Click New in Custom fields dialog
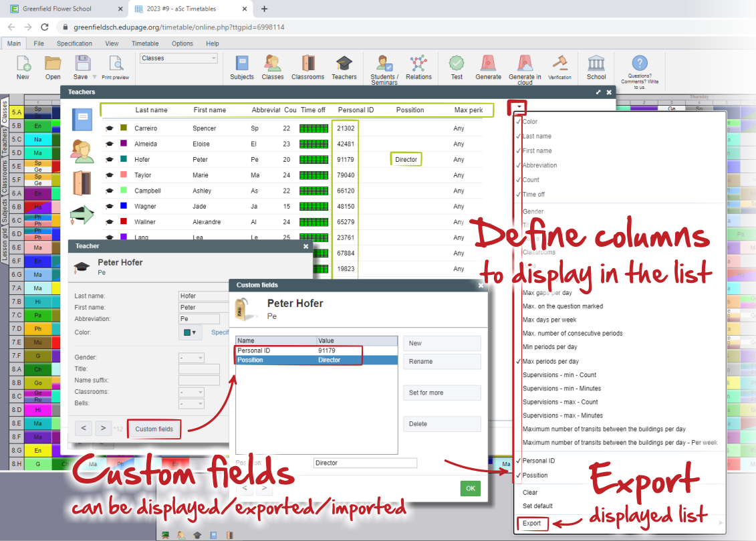This screenshot has height=541, width=756. pos(442,343)
